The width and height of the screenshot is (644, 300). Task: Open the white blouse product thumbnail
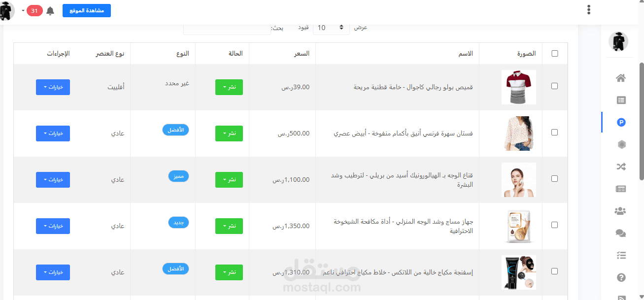click(x=519, y=133)
